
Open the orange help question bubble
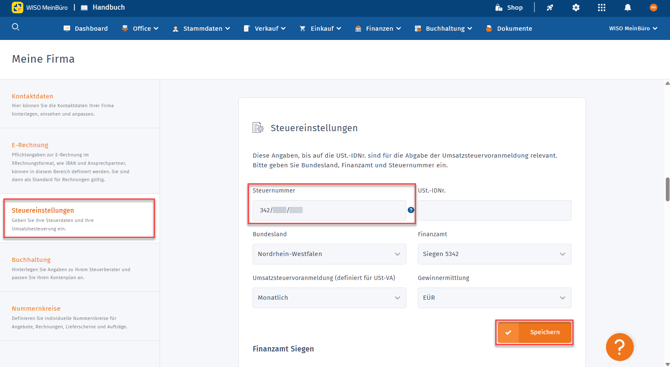(620, 347)
